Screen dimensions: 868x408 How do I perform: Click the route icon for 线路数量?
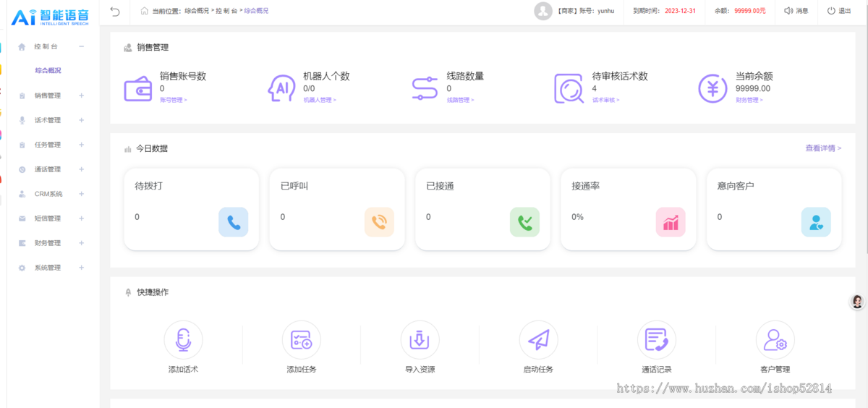point(425,88)
